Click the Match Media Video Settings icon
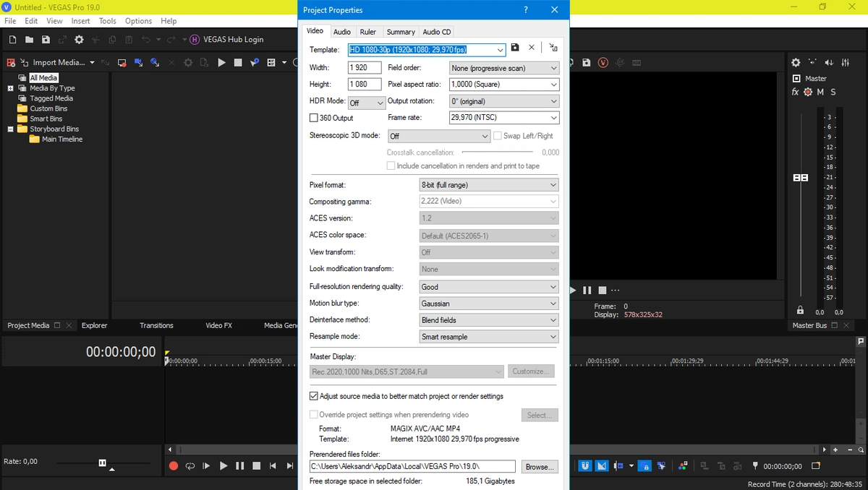The image size is (868, 490). 553,48
